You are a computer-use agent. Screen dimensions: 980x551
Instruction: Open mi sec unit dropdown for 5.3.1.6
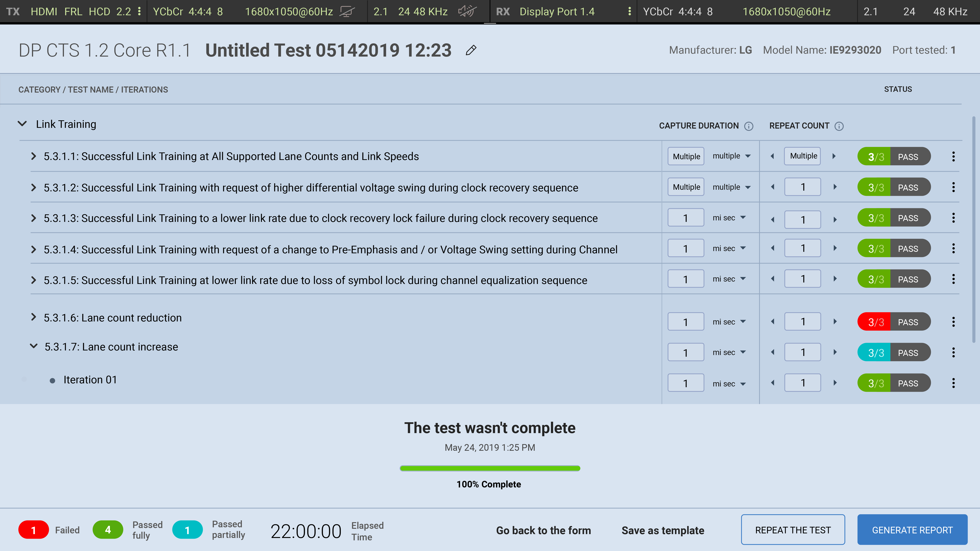(x=729, y=322)
